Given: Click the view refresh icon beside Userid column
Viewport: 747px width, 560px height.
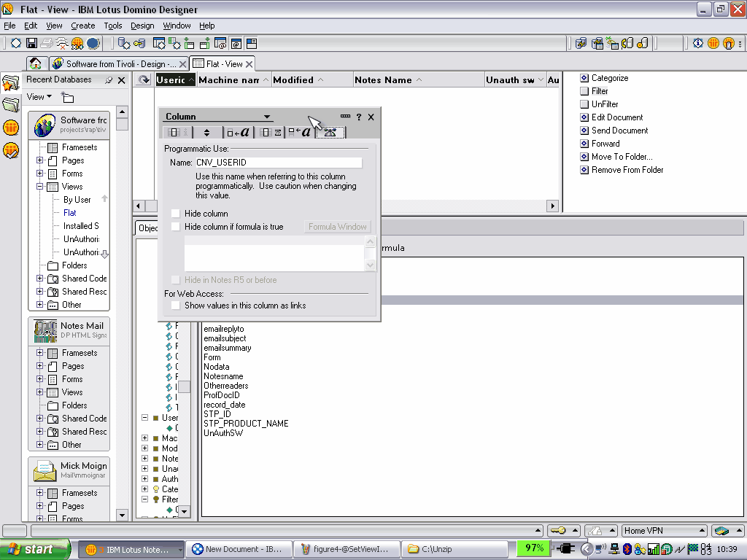Looking at the screenshot, I should (144, 79).
